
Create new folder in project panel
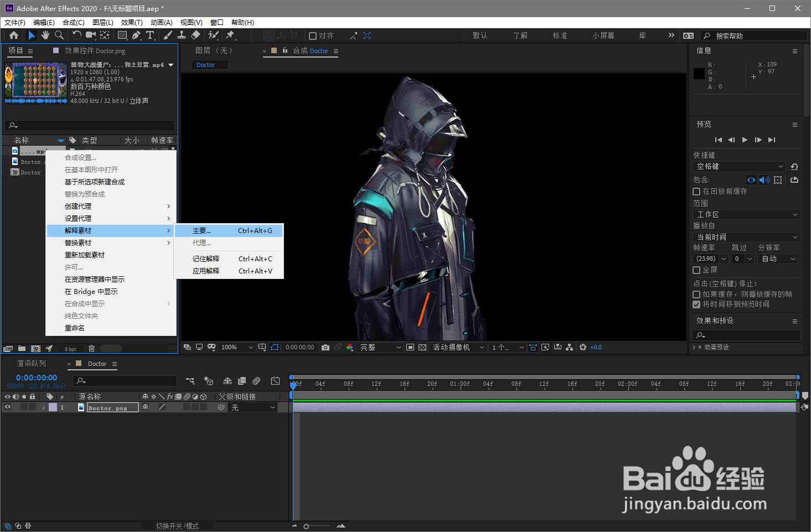point(22,349)
